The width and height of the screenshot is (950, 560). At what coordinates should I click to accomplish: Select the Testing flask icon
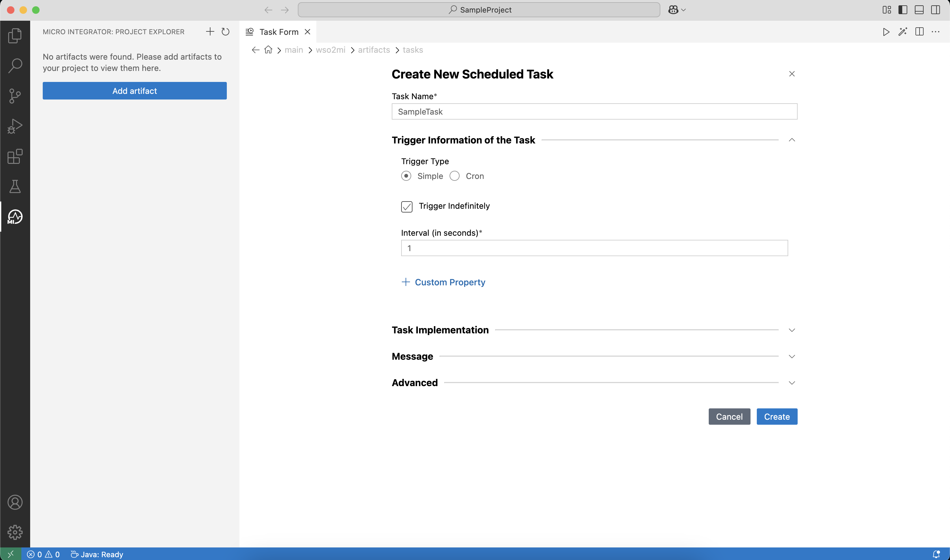tap(15, 186)
